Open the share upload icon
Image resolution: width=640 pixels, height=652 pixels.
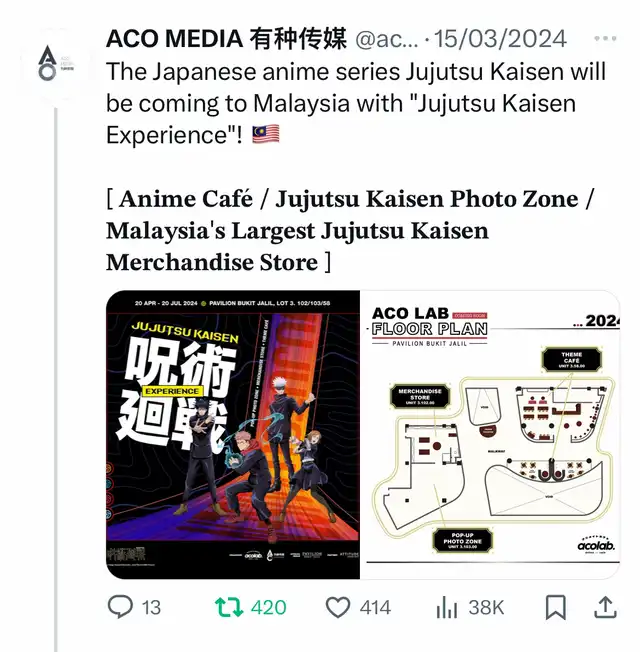coord(605,607)
